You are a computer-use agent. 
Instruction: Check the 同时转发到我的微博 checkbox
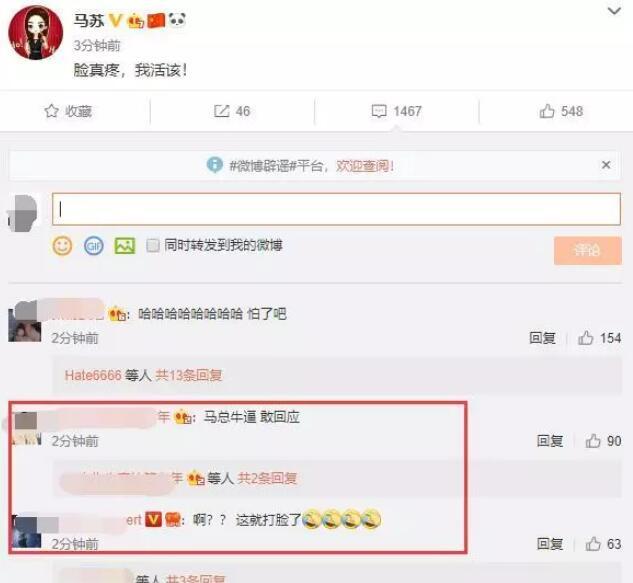click(153, 245)
